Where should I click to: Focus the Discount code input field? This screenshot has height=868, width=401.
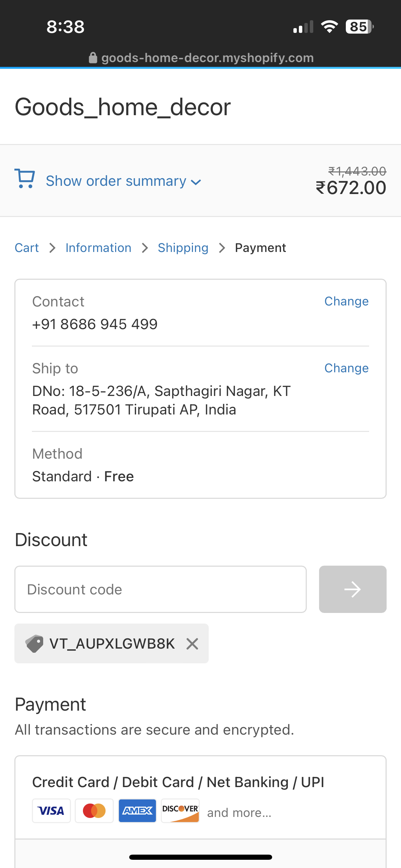coord(160,589)
